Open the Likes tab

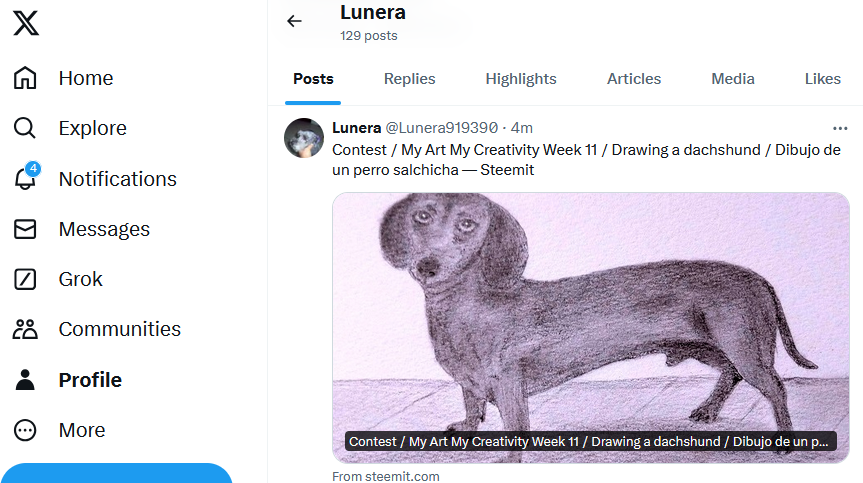[822, 79]
